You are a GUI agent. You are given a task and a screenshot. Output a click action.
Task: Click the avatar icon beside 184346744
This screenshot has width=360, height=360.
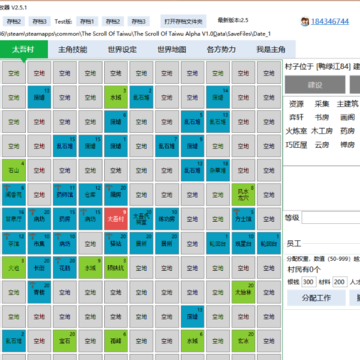305,22
